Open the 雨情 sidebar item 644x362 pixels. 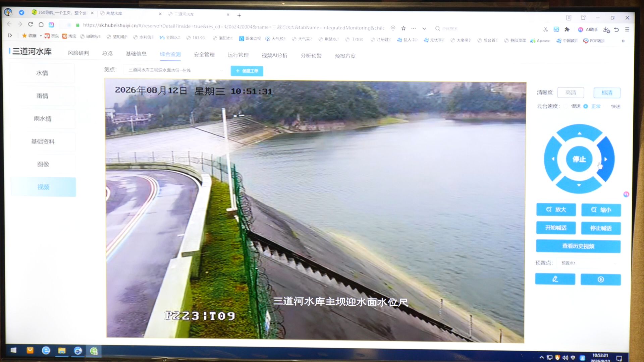[x=42, y=96]
